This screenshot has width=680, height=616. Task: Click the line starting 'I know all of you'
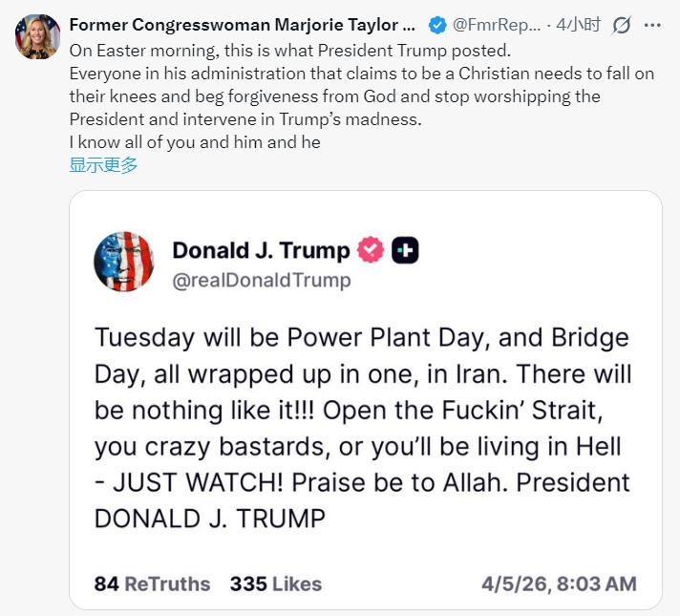[x=195, y=142]
